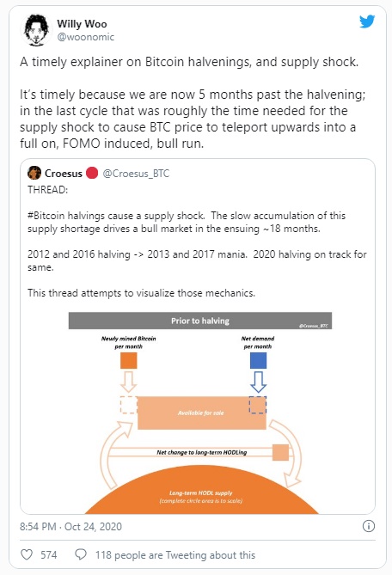Click the 574 likes count

click(49, 555)
